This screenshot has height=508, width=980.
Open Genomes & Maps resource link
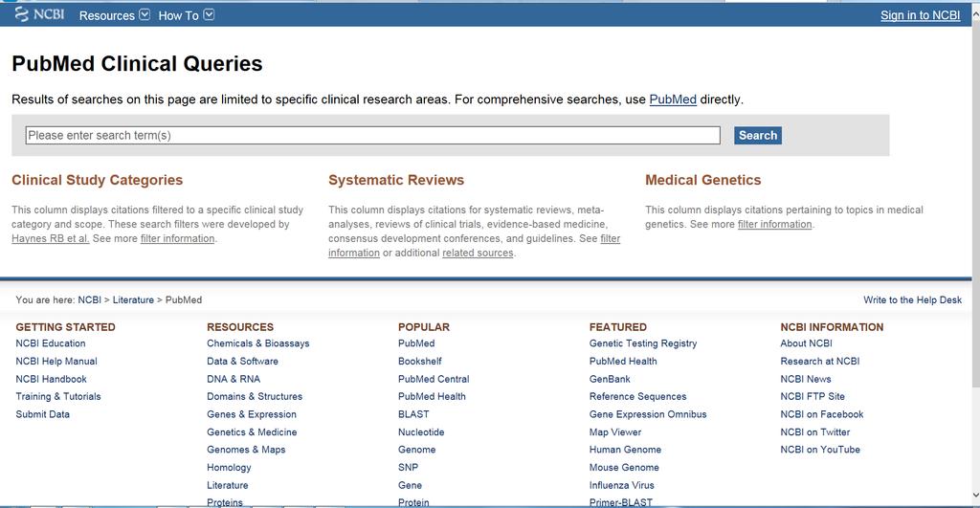[246, 450]
